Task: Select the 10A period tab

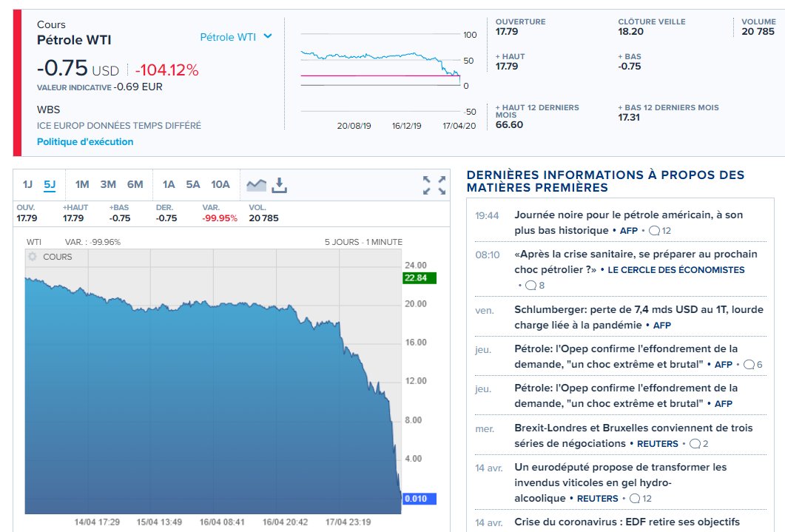Action: point(220,183)
